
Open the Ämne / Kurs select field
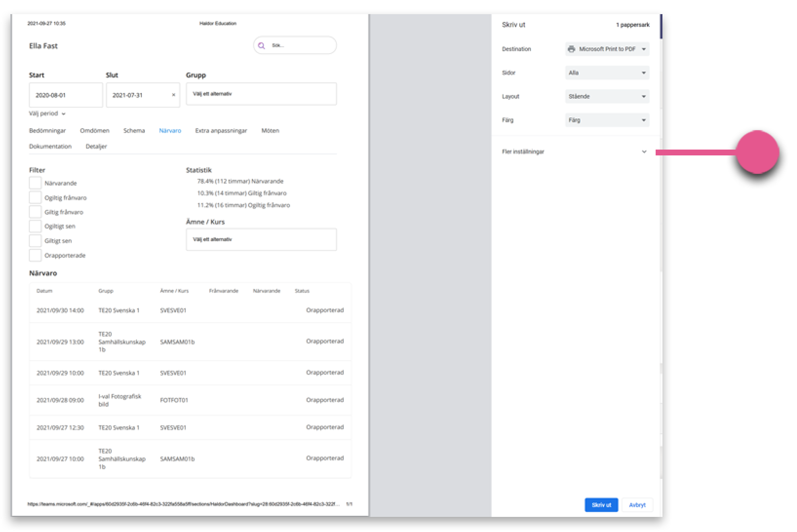pyautogui.click(x=261, y=239)
